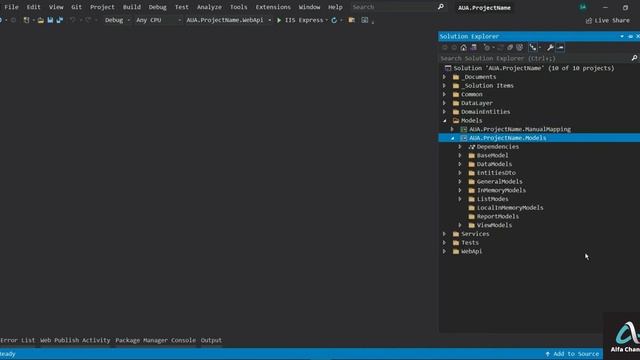640x360 pixels.
Task: Click the Undo toolbar icon
Action: tap(73, 20)
